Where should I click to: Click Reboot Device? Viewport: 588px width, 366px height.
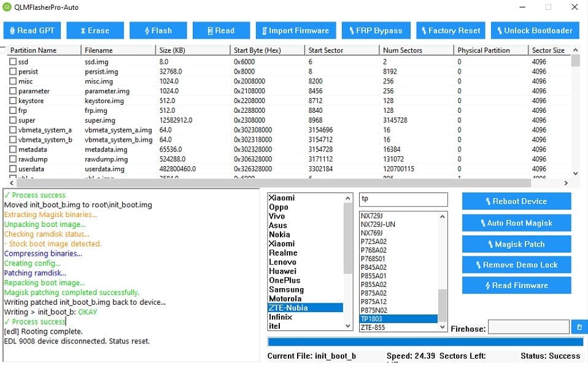point(516,201)
